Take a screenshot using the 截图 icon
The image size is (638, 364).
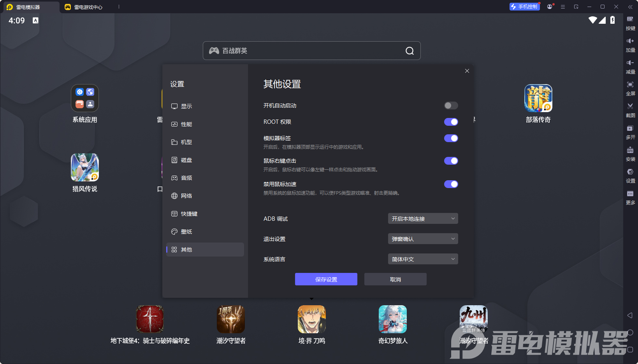pos(631,110)
